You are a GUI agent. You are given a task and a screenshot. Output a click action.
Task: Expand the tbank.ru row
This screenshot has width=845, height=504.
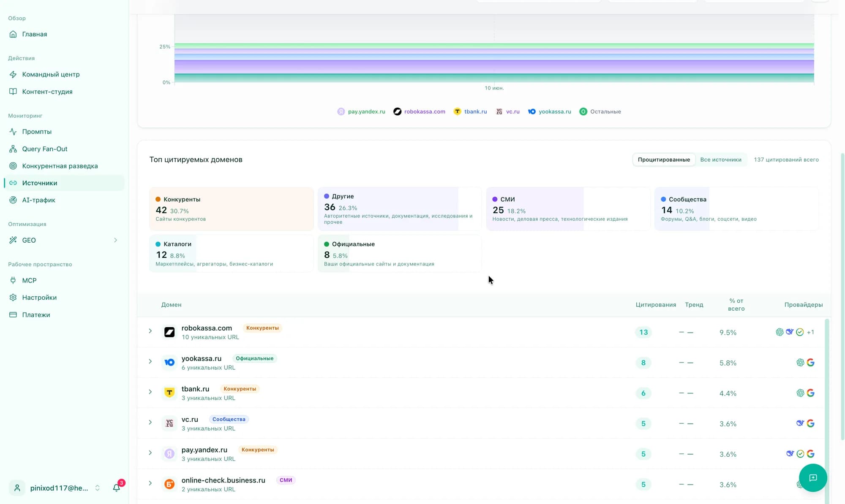pos(150,392)
